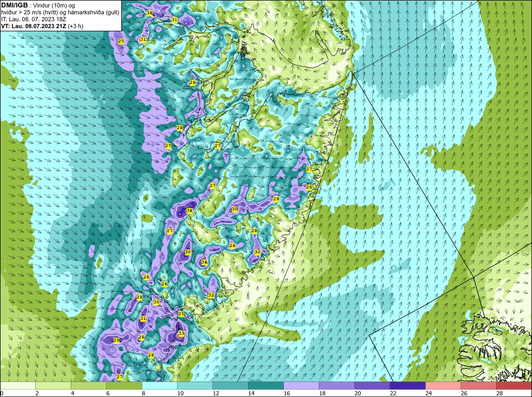The width and height of the screenshot is (532, 397).
Task: Select the 10–12 m/s light teal swatch
Action: pyautogui.click(x=195, y=386)
